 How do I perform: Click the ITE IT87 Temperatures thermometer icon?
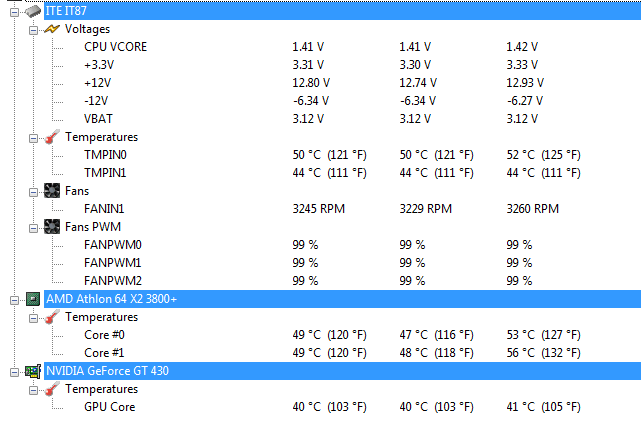(x=52, y=137)
